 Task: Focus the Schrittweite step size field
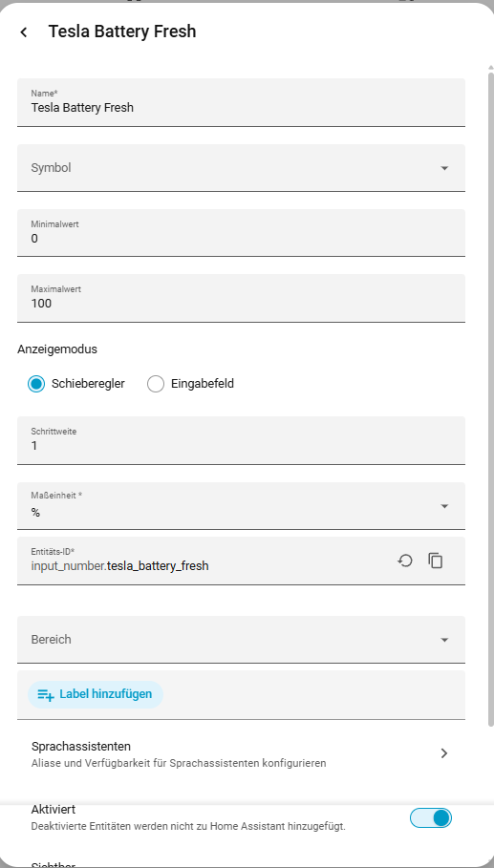[242, 440]
